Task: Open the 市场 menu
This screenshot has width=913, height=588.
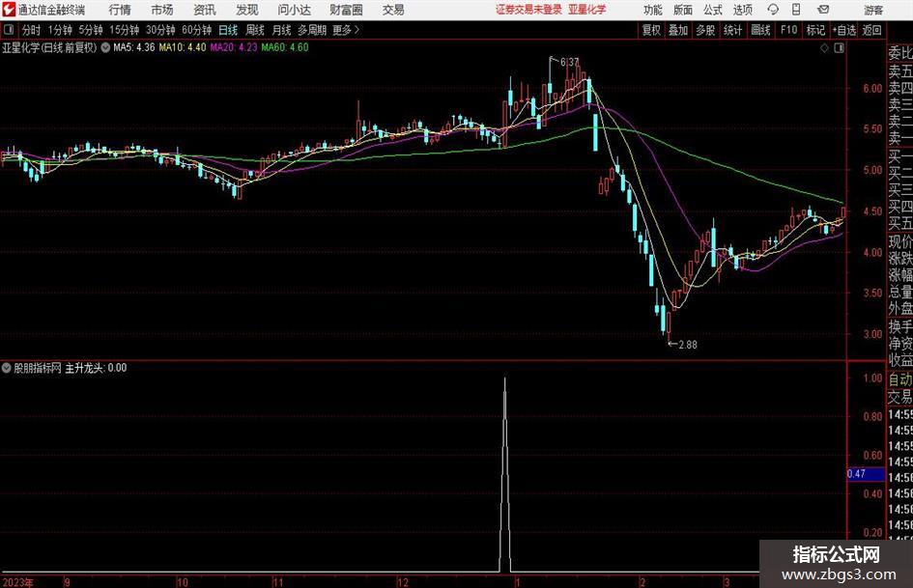Action: [162, 10]
